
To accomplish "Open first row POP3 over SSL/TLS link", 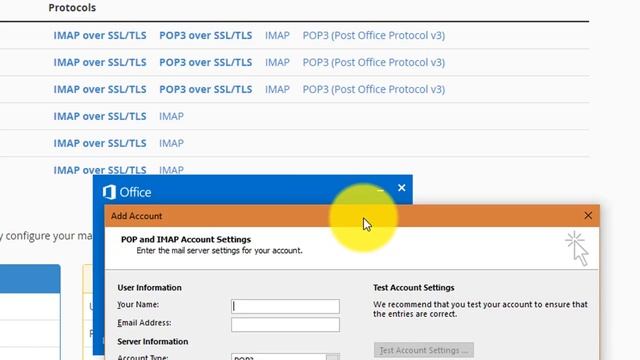I will (205, 36).
